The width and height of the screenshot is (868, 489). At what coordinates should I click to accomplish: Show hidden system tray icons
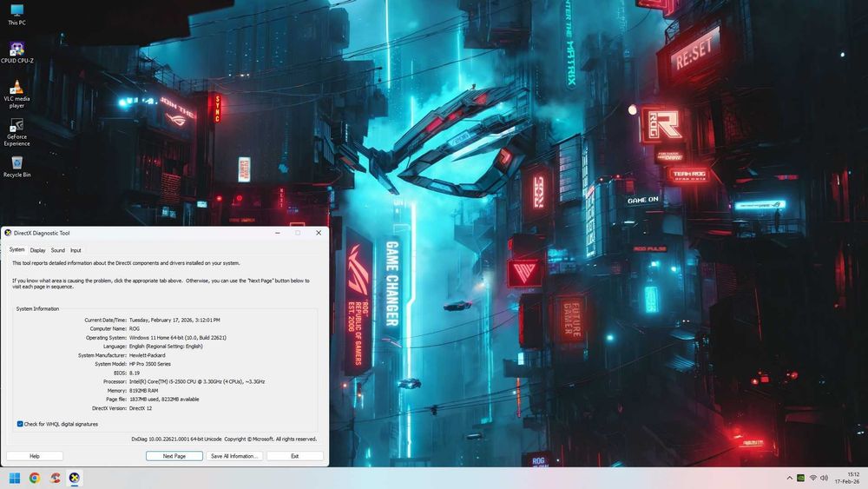click(789, 478)
